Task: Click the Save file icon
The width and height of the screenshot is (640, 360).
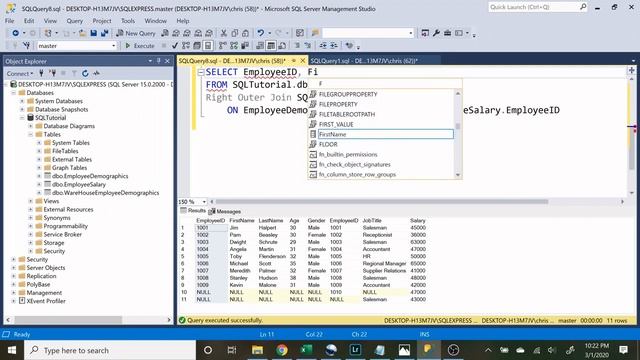Action: pos(93,33)
